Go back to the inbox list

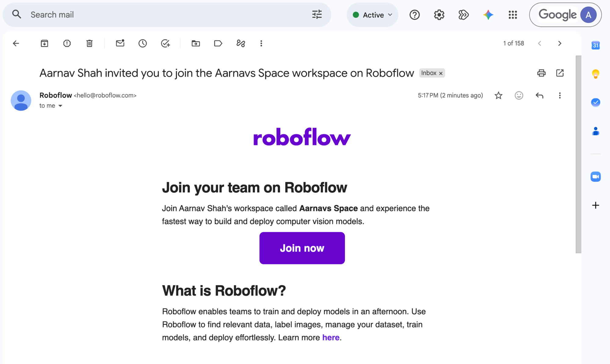tap(16, 43)
